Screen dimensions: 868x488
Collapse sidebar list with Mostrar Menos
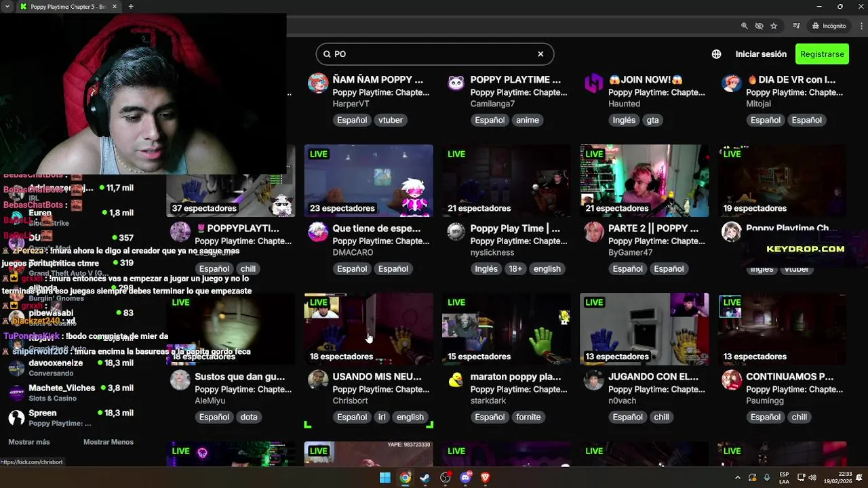(108, 442)
